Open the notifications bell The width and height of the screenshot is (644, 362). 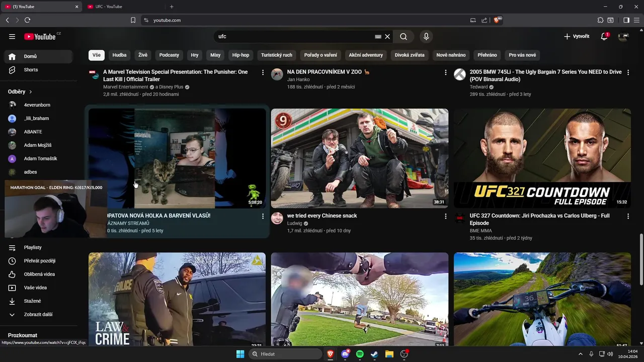tap(604, 36)
